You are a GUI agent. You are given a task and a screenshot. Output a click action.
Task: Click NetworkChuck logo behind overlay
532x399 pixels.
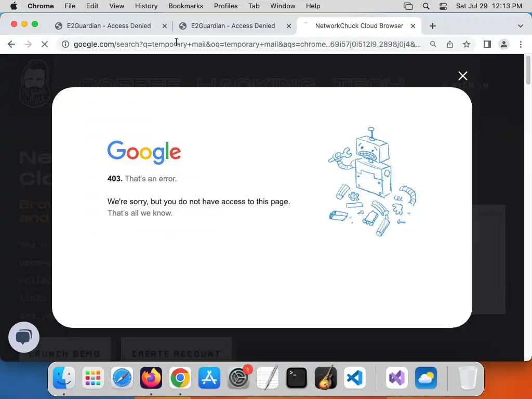click(35, 84)
